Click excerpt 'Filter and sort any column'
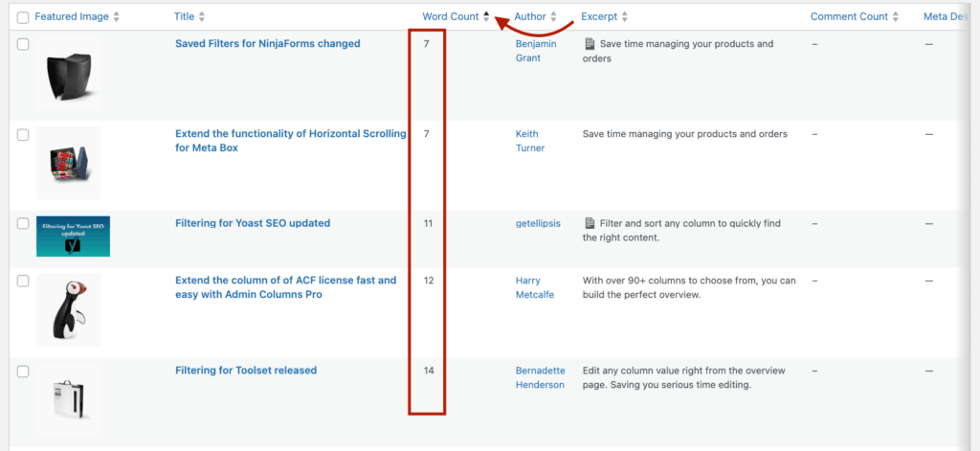 (681, 230)
